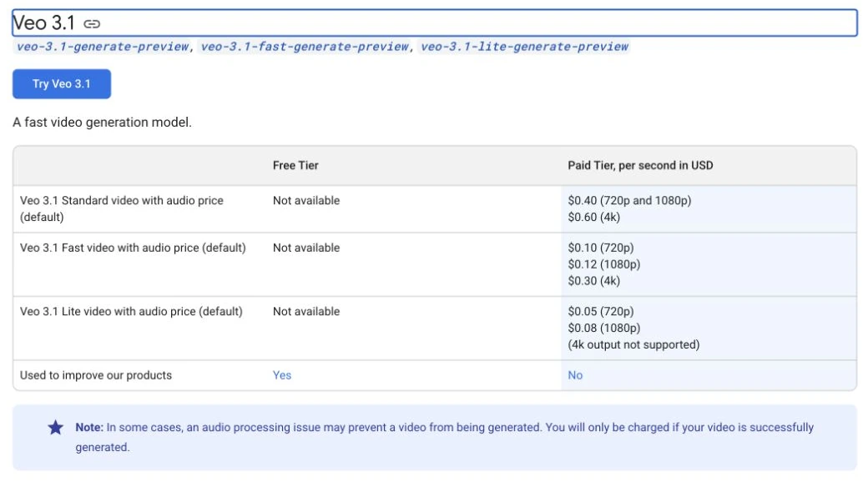Click the Note text about audio processing issue
The width and height of the screenshot is (868, 482).
pyautogui.click(x=445, y=437)
